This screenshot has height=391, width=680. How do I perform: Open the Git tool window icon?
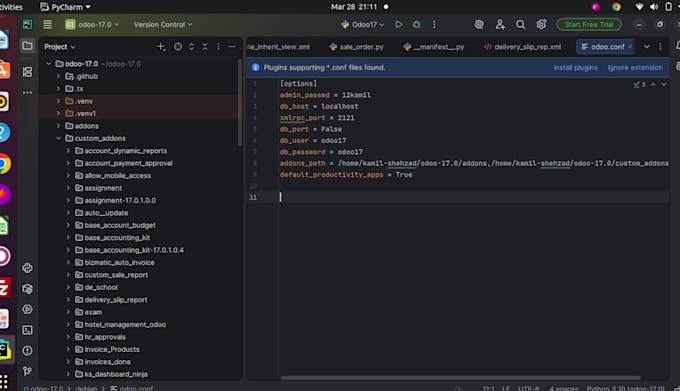(x=27, y=371)
